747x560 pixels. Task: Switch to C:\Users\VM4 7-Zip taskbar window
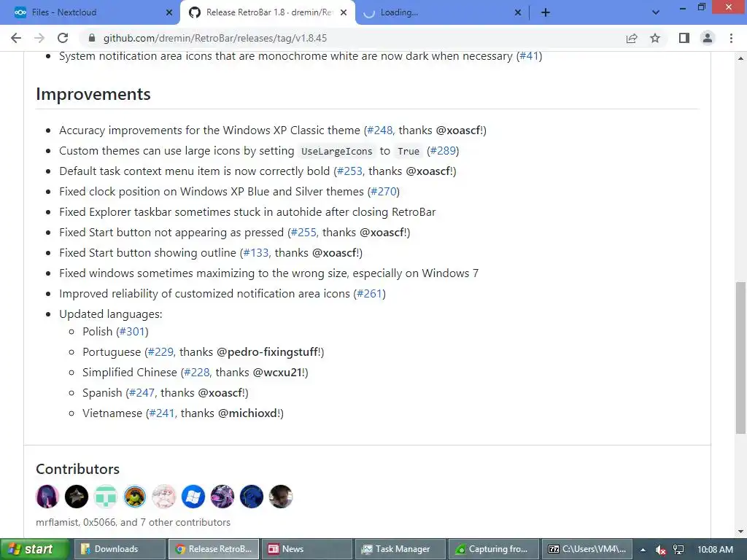(587, 549)
